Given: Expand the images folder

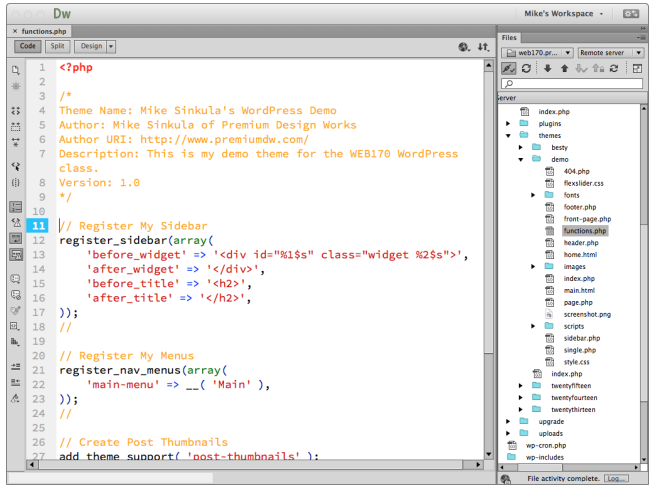Looking at the screenshot, I should (x=533, y=267).
